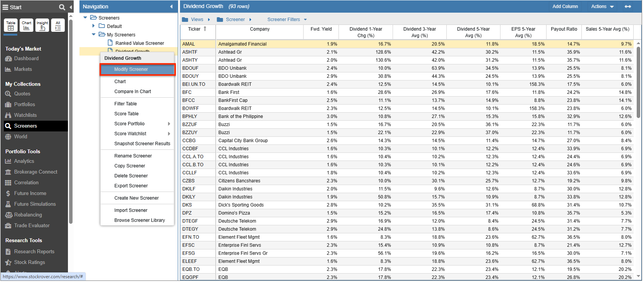Open the Stock Ratings section
The height and width of the screenshot is (282, 644).
[x=29, y=262]
